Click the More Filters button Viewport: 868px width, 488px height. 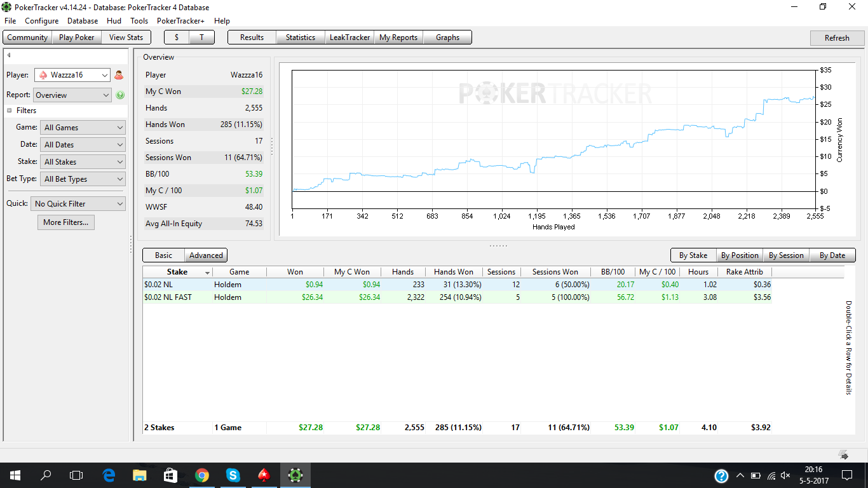pos(66,222)
